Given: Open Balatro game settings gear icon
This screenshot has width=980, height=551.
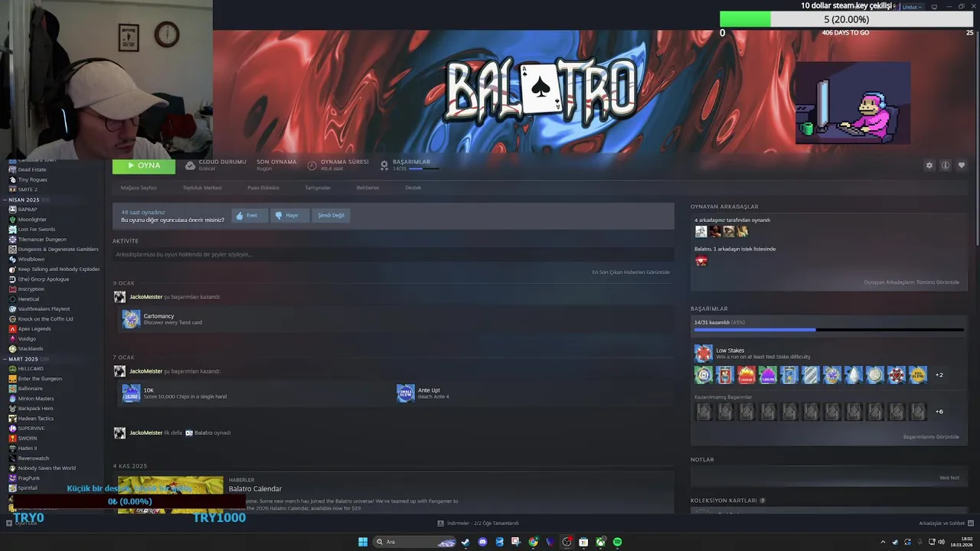Looking at the screenshot, I should 929,165.
